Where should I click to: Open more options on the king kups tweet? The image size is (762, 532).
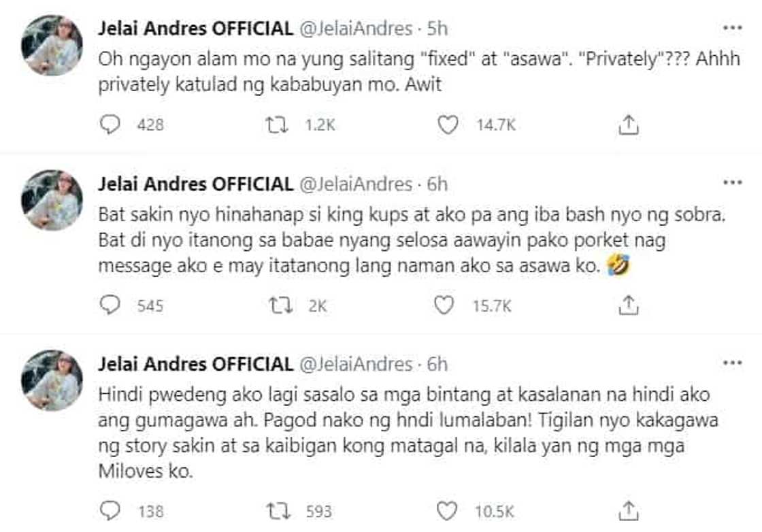point(732,183)
